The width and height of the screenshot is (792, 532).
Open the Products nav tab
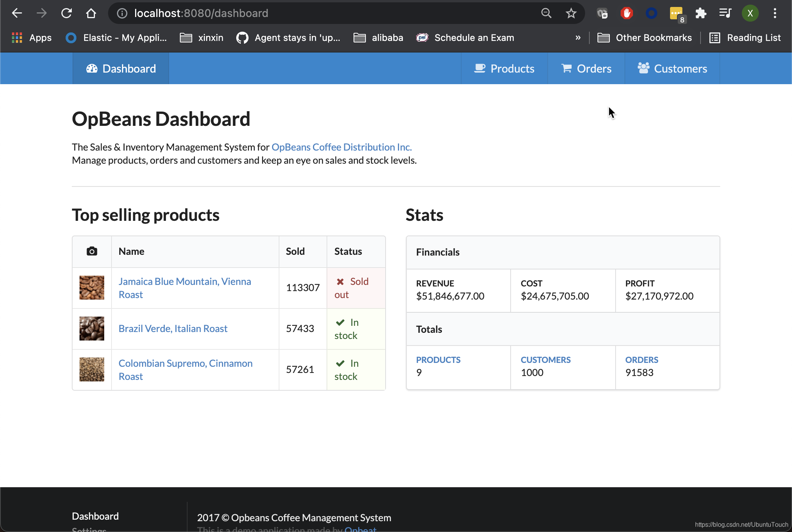click(x=504, y=69)
